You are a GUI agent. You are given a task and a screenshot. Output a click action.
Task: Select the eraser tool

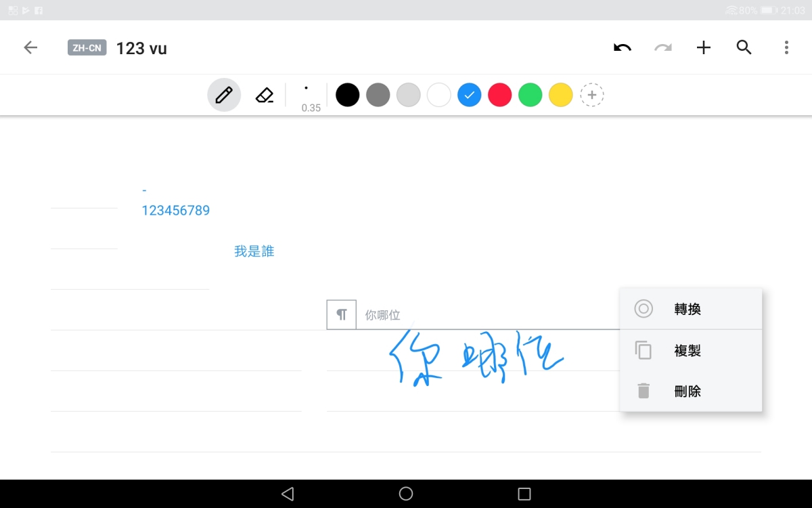tap(265, 96)
